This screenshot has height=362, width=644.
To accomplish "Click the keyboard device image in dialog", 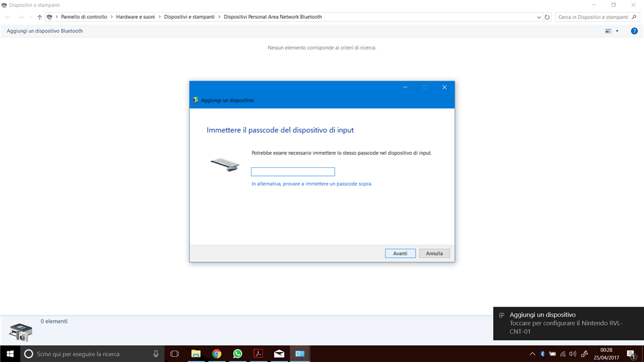I will [225, 165].
